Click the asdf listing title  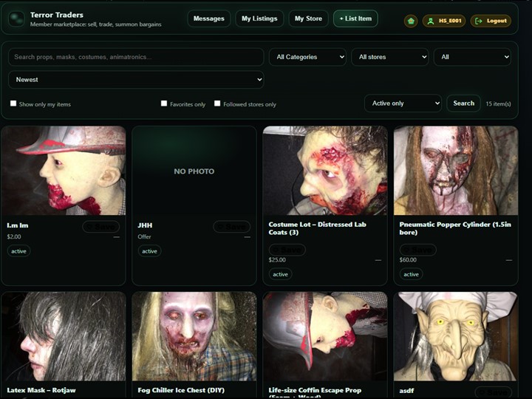click(406, 391)
